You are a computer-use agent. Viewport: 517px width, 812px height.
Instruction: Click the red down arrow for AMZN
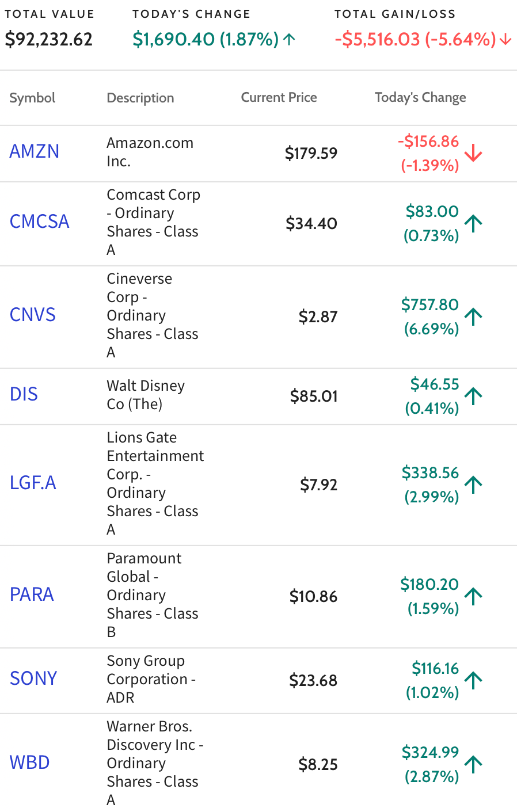pyautogui.click(x=473, y=153)
